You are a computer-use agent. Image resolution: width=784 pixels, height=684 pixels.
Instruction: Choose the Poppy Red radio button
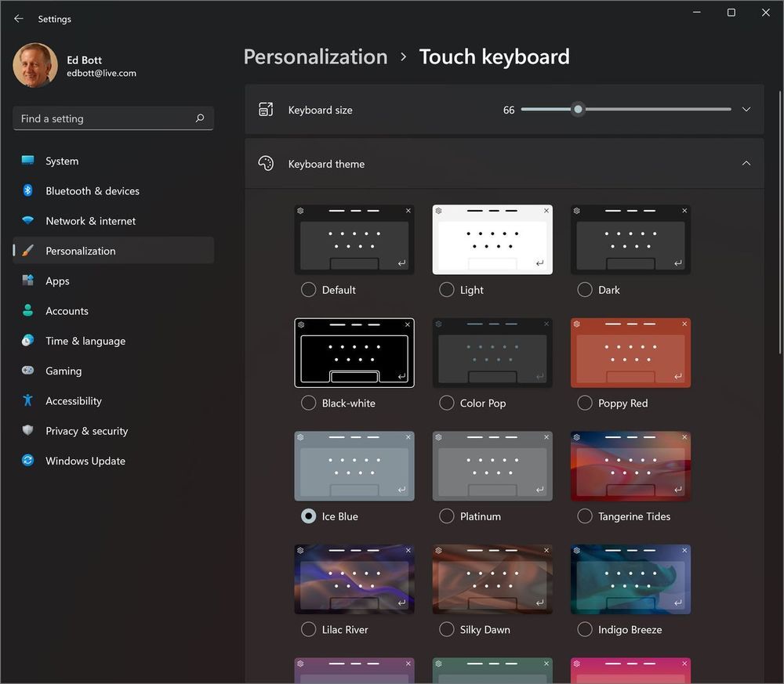click(x=584, y=403)
